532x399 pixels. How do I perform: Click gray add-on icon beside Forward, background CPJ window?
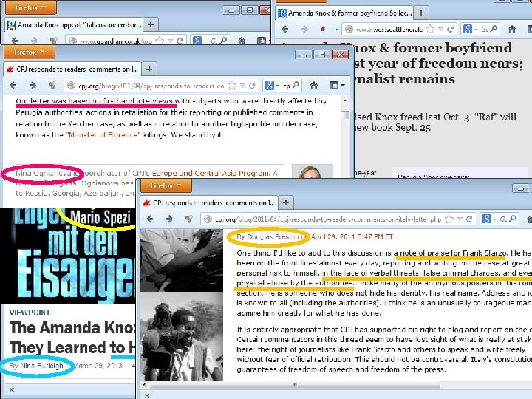point(52,86)
